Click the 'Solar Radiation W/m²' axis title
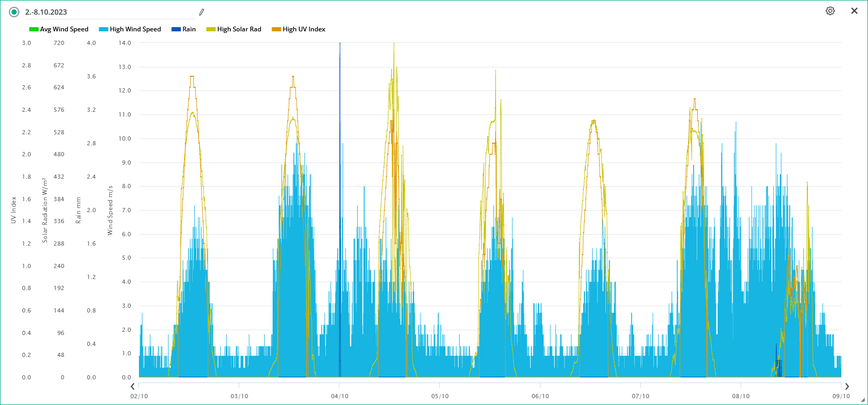The width and height of the screenshot is (868, 405). coord(45,210)
